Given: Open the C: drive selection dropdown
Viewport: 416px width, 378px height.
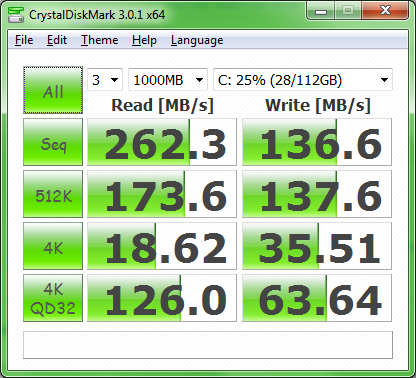Looking at the screenshot, I should (303, 80).
